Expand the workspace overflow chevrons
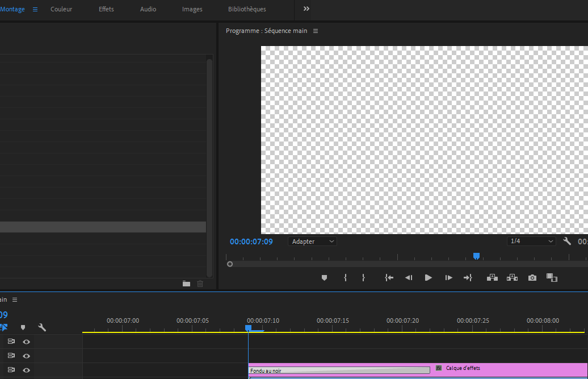This screenshot has height=379, width=588. [x=306, y=9]
